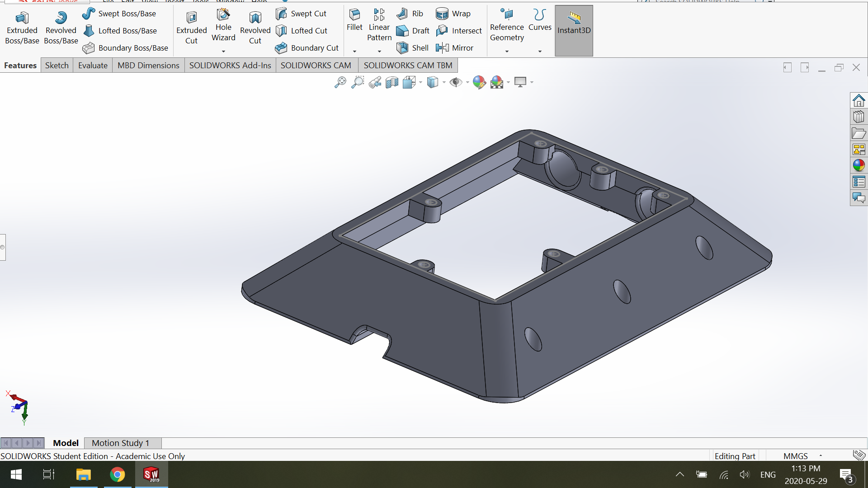
Task: Open SOLIDWORKS Resources home in task pane
Action: 859,100
